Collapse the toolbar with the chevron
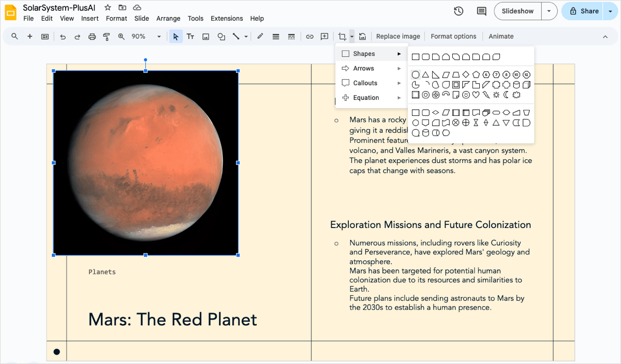 tap(605, 37)
